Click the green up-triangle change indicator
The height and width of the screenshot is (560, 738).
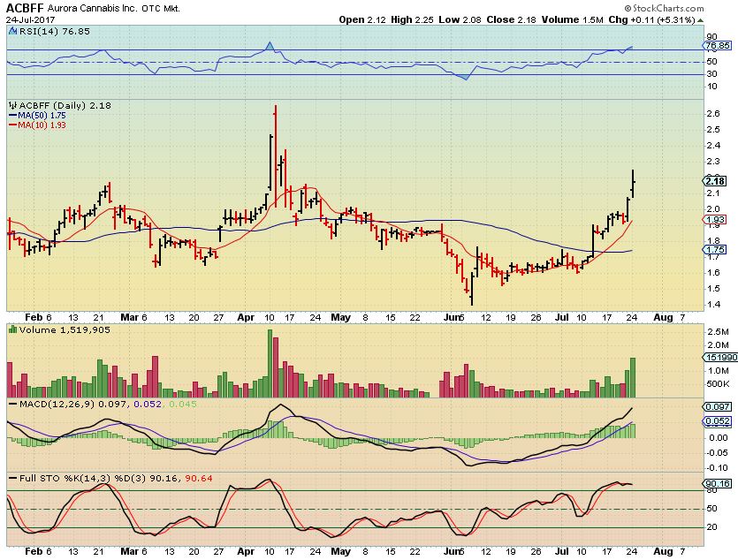click(x=700, y=20)
